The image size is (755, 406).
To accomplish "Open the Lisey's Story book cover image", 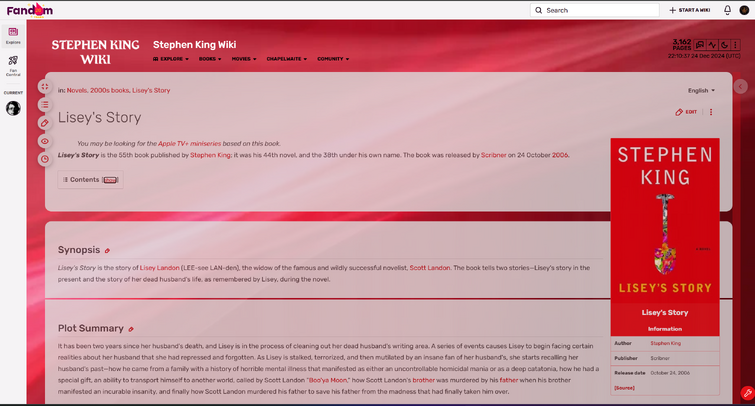I will click(665, 220).
